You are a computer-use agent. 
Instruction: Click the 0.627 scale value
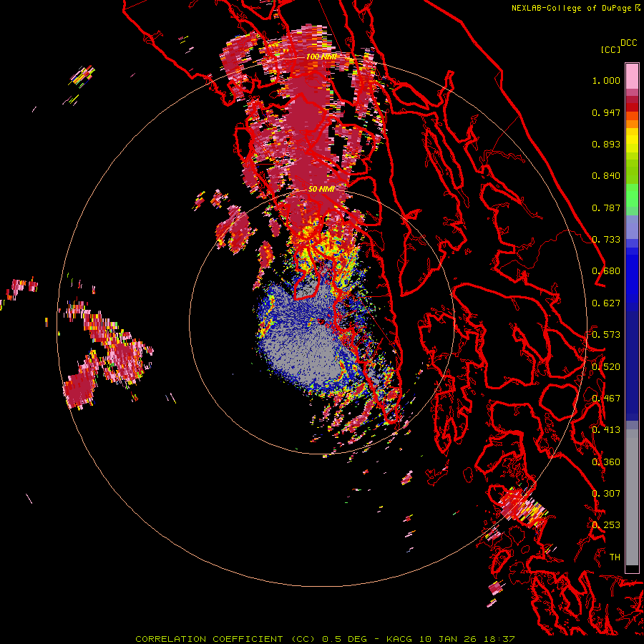click(606, 303)
